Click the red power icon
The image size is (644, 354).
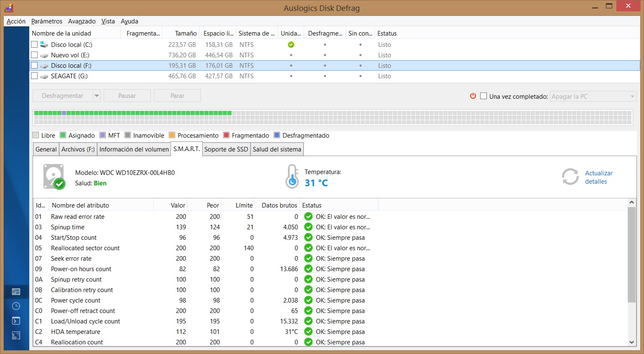click(473, 96)
